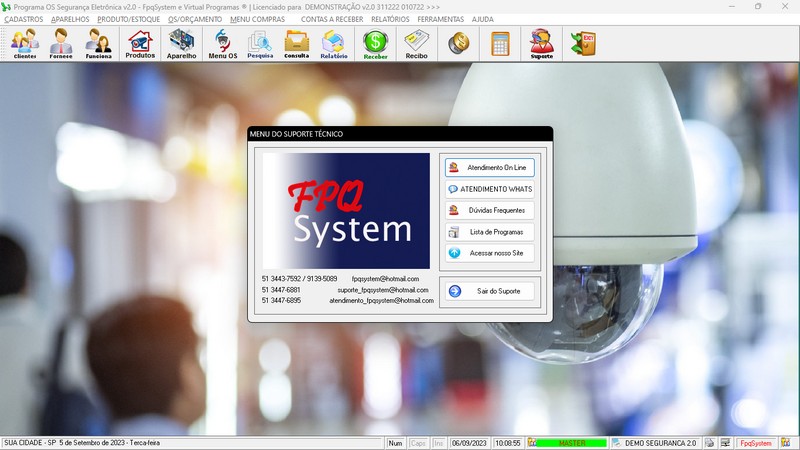This screenshot has height=450, width=800.
Task: Open the RELATÓRIOS menu
Action: 390,19
